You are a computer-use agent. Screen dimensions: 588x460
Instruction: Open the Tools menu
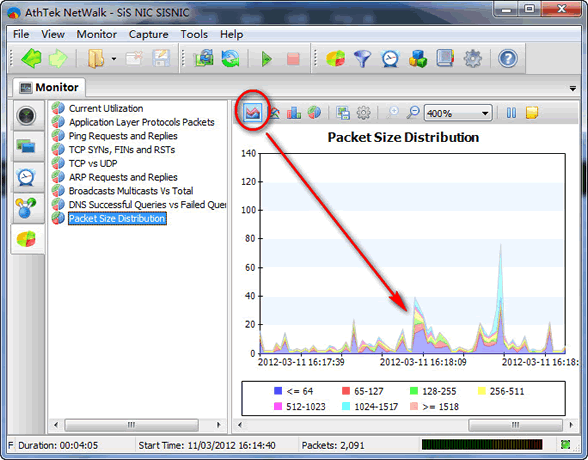(194, 34)
